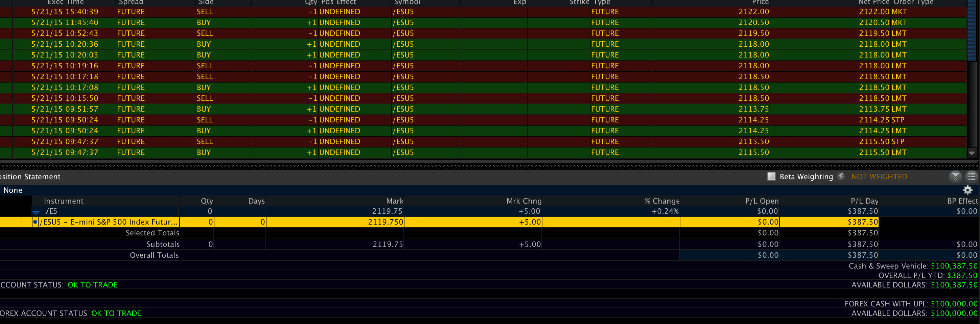Click the trade list scroll-down arrow
Viewport: 980px width, 324px height.
tap(972, 153)
